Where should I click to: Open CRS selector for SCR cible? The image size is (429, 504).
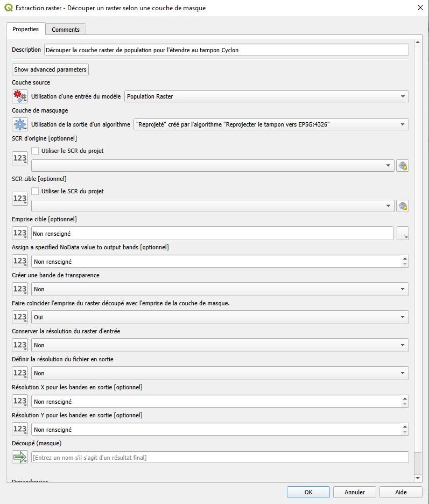coord(402,206)
